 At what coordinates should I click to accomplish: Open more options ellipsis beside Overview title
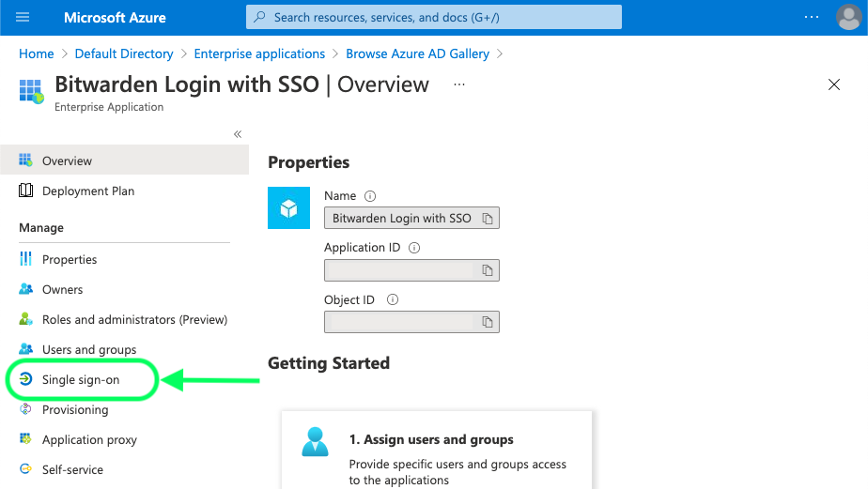459,84
